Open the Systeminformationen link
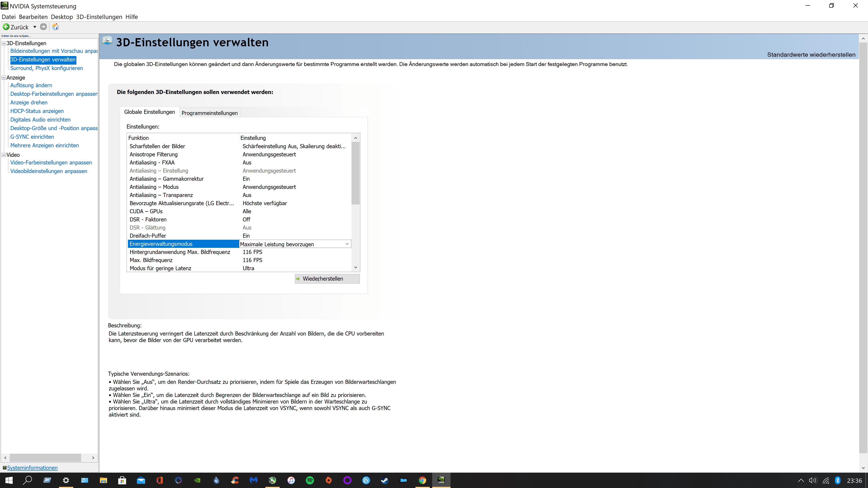Viewport: 868px width, 488px height. click(x=32, y=468)
